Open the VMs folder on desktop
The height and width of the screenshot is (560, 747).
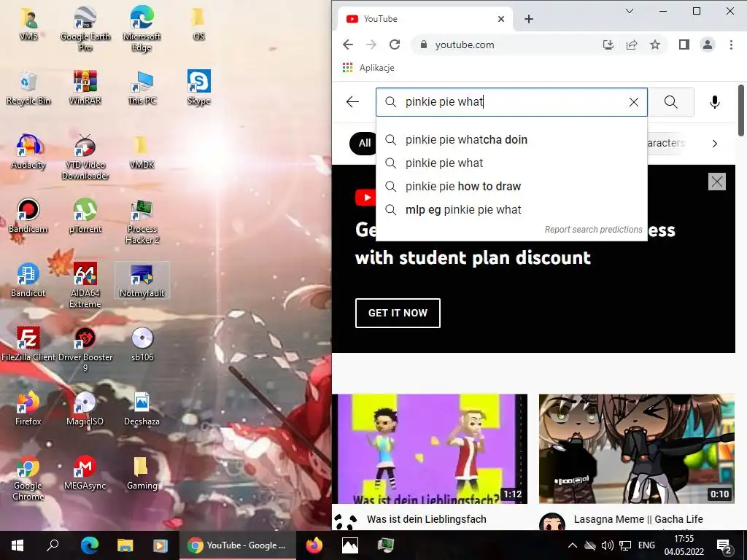pos(28,24)
